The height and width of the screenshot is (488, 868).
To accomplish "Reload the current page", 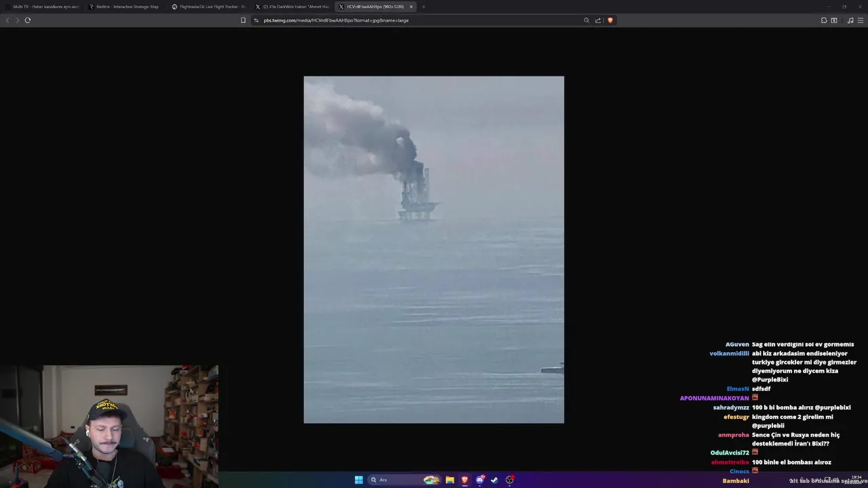I will (28, 20).
